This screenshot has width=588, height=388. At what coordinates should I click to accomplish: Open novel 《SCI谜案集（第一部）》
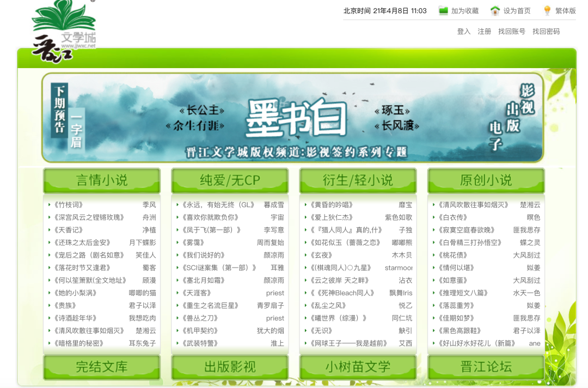point(219,268)
